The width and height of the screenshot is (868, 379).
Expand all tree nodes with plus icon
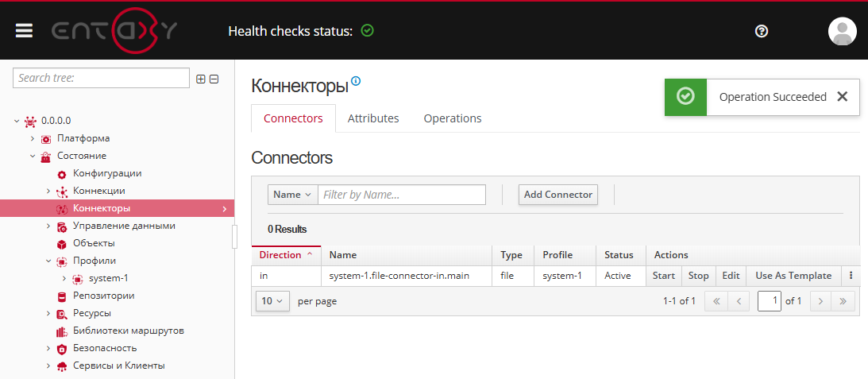coord(201,79)
